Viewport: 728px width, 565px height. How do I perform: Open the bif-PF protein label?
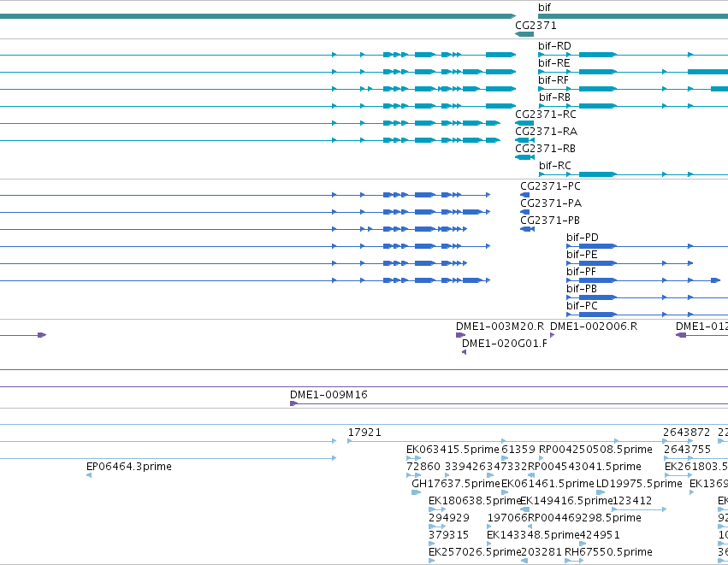point(581,272)
